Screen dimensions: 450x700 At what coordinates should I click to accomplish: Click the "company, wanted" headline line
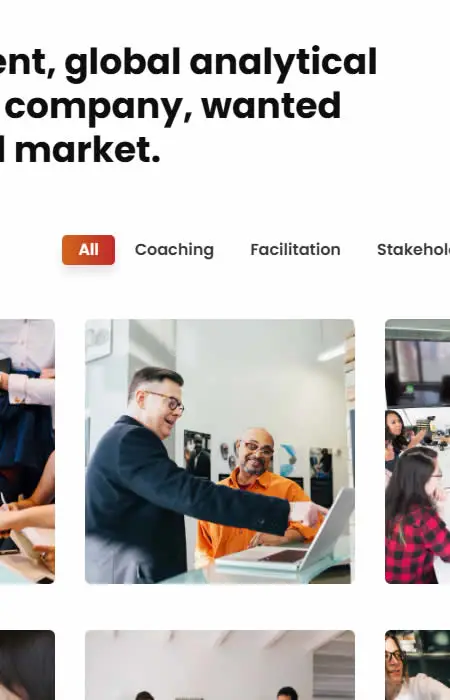pos(173,107)
